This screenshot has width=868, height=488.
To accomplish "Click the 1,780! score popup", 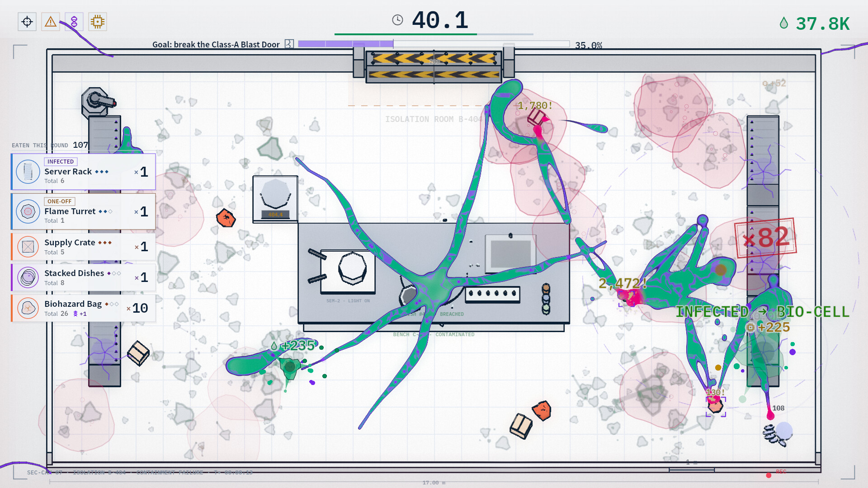I will click(x=535, y=106).
